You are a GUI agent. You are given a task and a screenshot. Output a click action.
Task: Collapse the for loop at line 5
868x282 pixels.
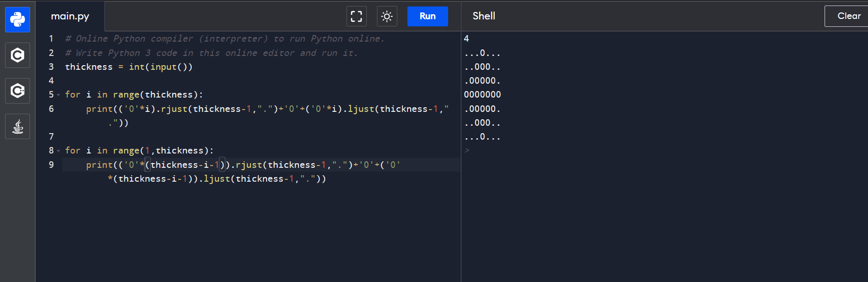[x=59, y=95]
